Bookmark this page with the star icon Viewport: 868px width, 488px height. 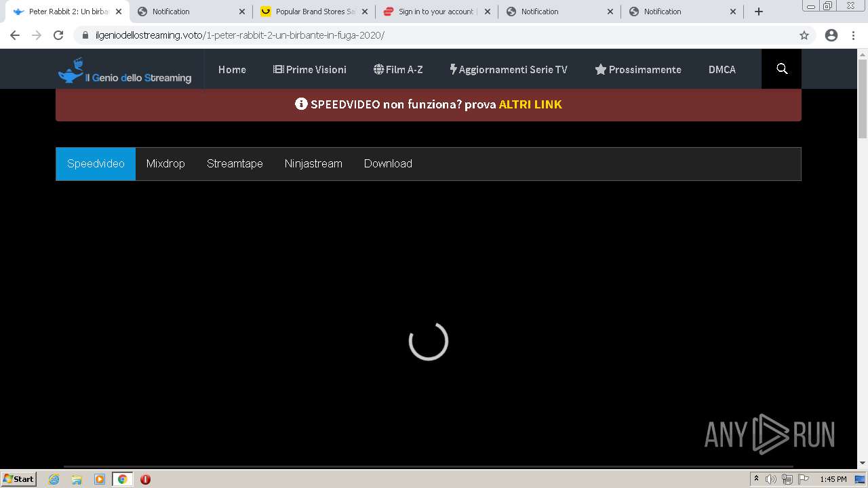tap(804, 35)
